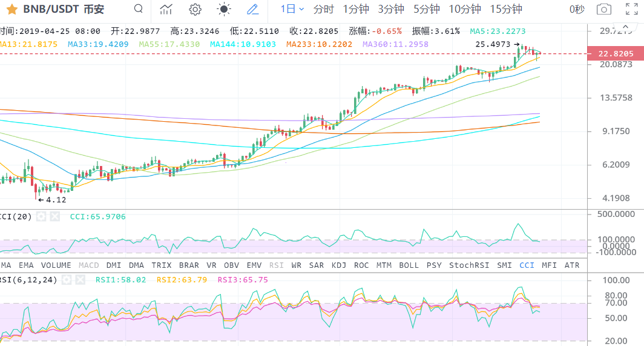Click the gold favorite star for BNB/USDT

tap(11, 9)
